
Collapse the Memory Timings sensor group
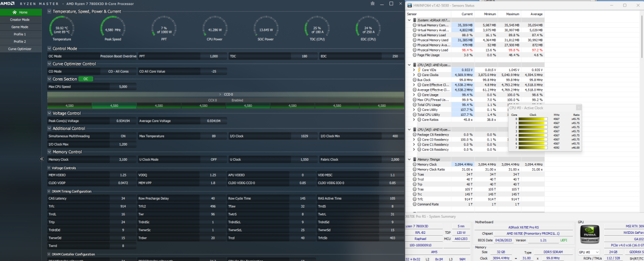coord(409,159)
